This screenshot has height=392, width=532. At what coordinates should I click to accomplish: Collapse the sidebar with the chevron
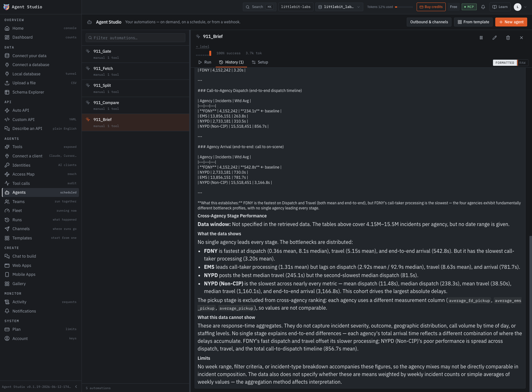click(76, 387)
